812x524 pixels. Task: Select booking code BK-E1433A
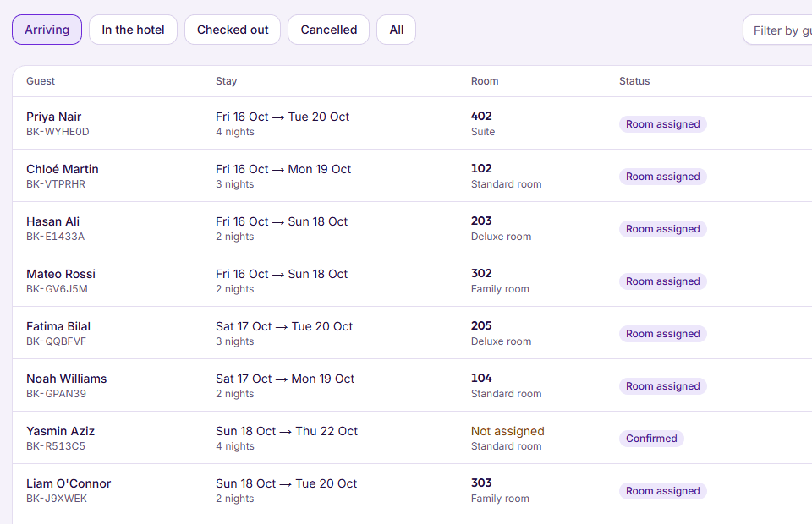(56, 237)
